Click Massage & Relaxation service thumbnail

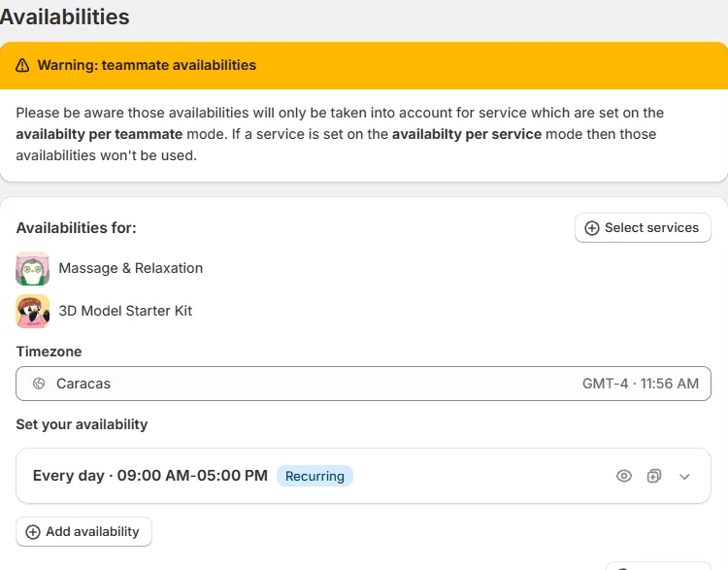(32, 269)
